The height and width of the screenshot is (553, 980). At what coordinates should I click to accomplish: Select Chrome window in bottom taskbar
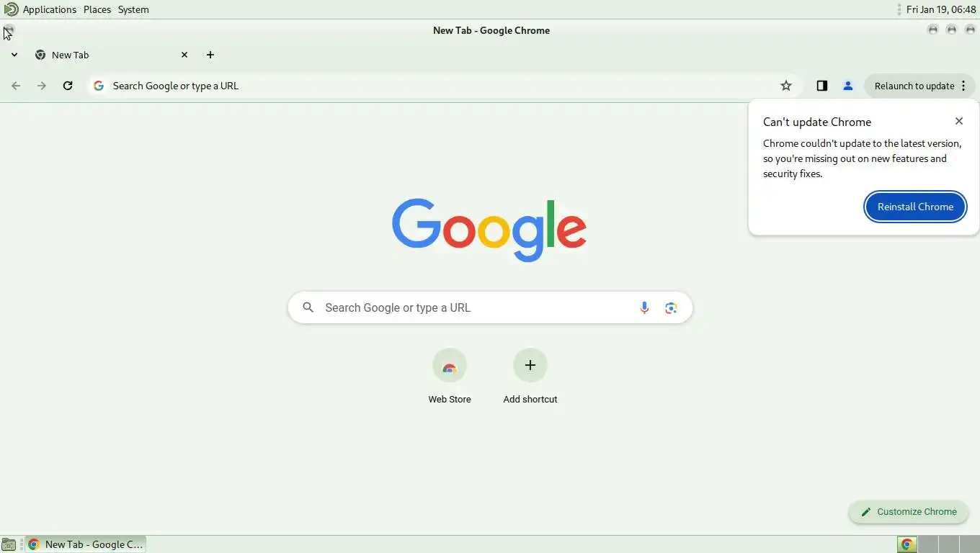tap(86, 544)
